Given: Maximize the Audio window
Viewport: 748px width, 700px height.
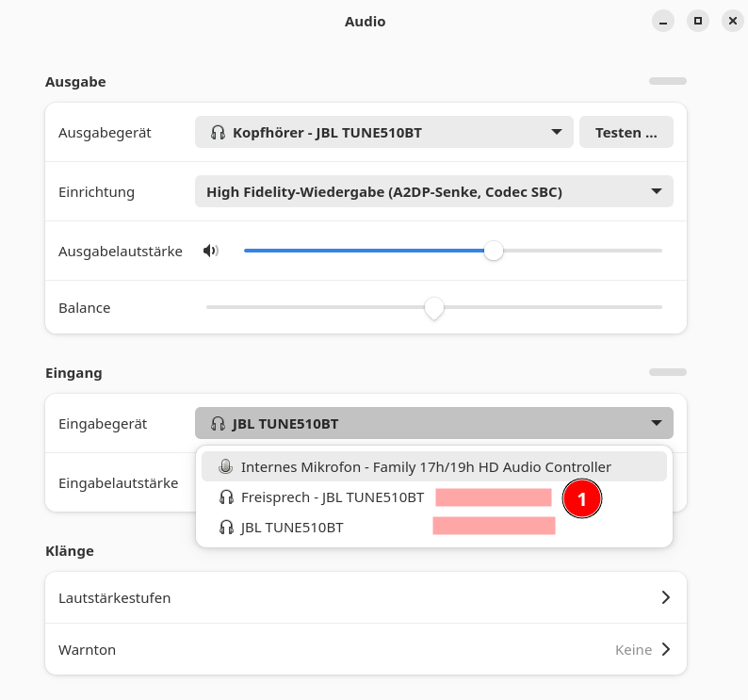Looking at the screenshot, I should (x=698, y=22).
